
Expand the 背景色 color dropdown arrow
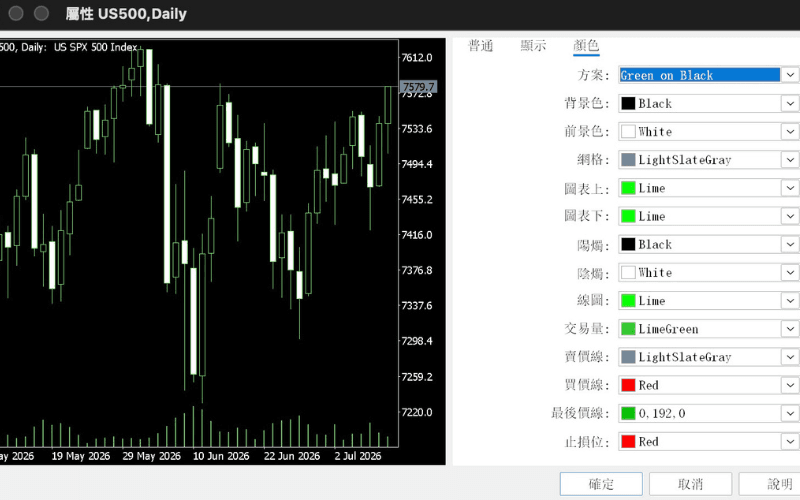click(790, 104)
